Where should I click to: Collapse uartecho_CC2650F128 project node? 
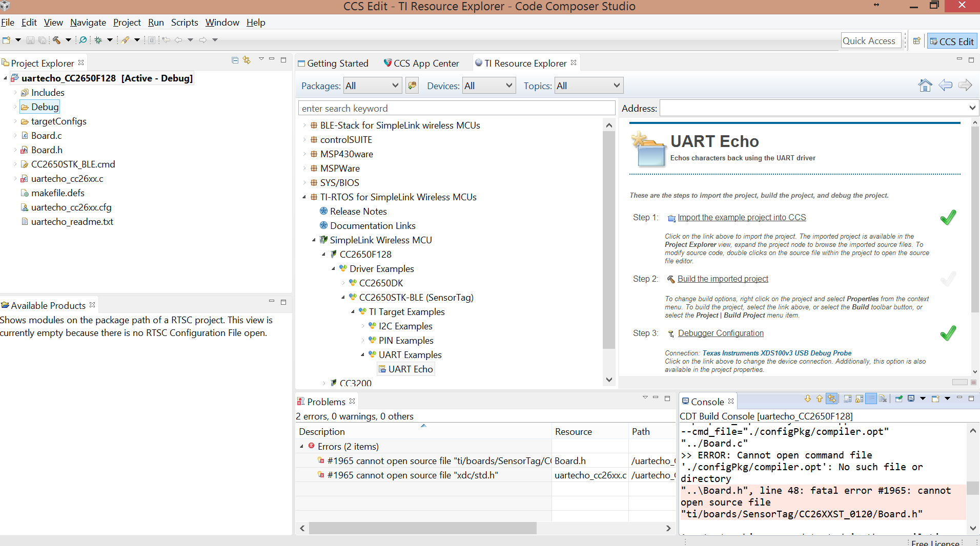pyautogui.click(x=5, y=78)
